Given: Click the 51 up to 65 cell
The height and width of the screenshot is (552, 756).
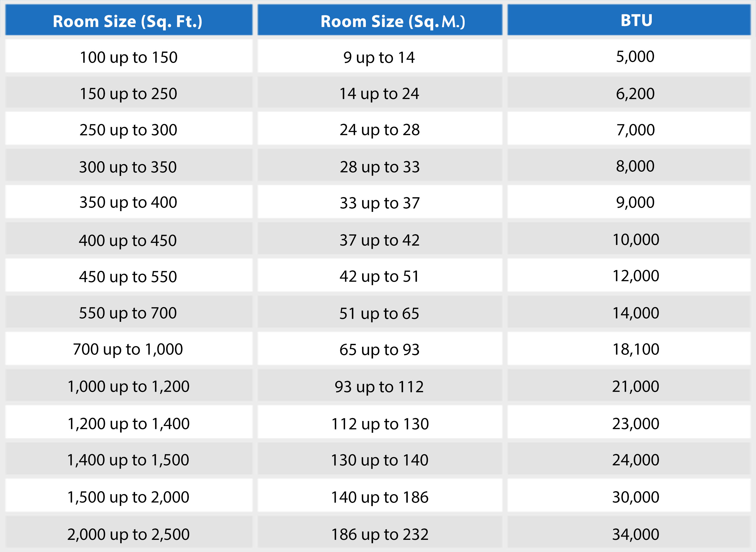Looking at the screenshot, I should (379, 313).
